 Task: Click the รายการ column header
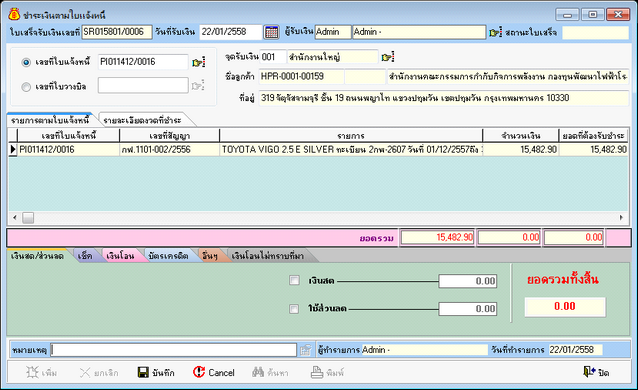point(351,136)
